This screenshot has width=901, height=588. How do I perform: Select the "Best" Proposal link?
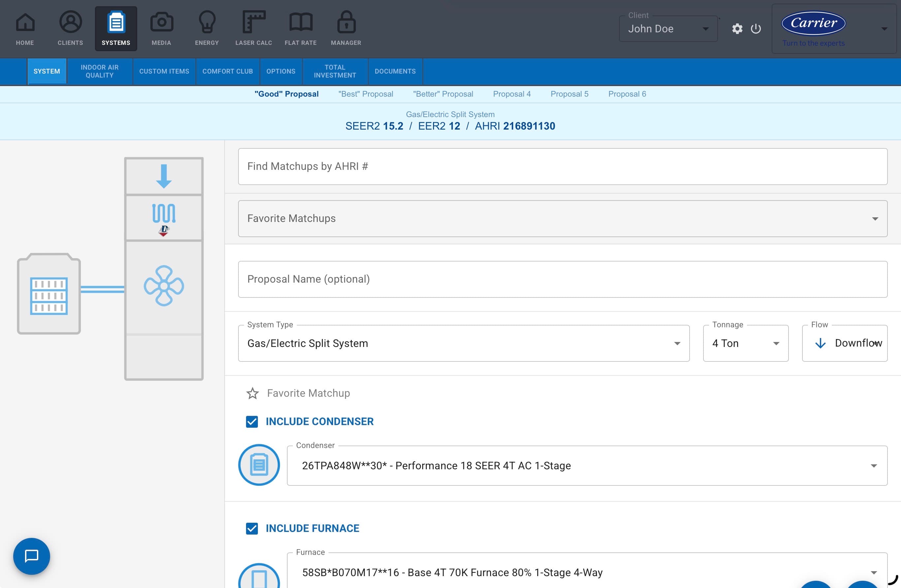coord(366,94)
